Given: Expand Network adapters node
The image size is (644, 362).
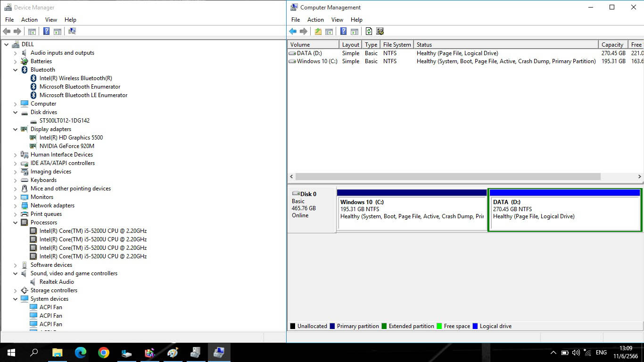Looking at the screenshot, I should point(15,206).
